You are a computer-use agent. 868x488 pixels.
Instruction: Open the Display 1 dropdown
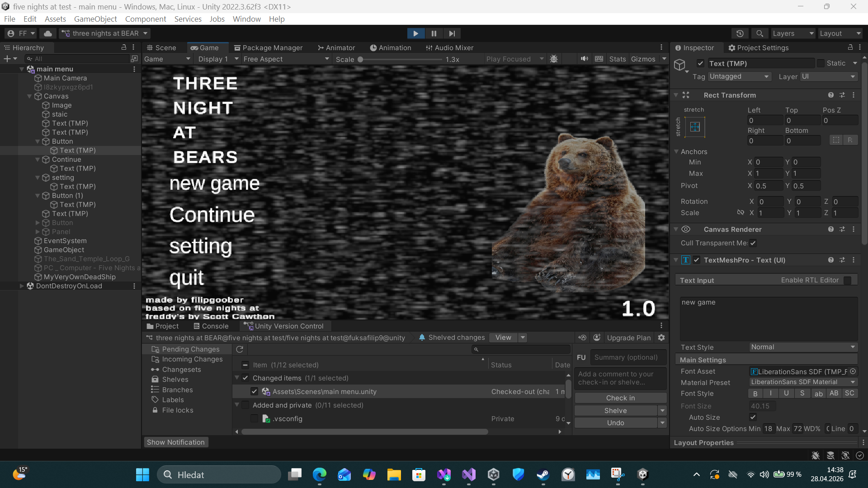(x=218, y=59)
